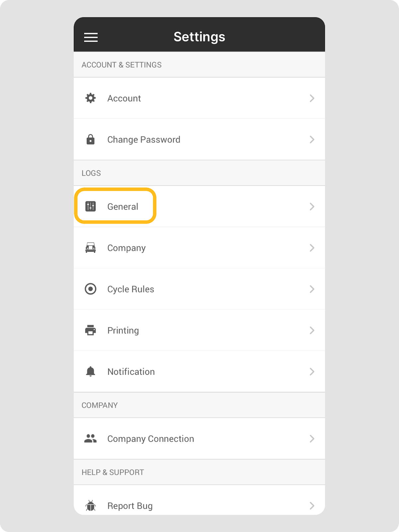Expand Account using its chevron arrow
This screenshot has height=532, width=399.
click(312, 98)
